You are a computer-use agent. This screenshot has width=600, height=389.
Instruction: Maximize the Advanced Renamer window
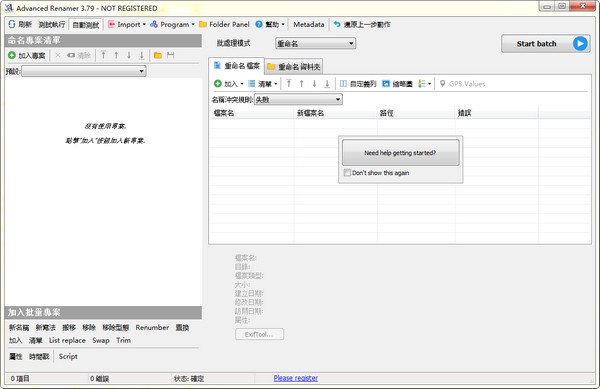[562, 7]
